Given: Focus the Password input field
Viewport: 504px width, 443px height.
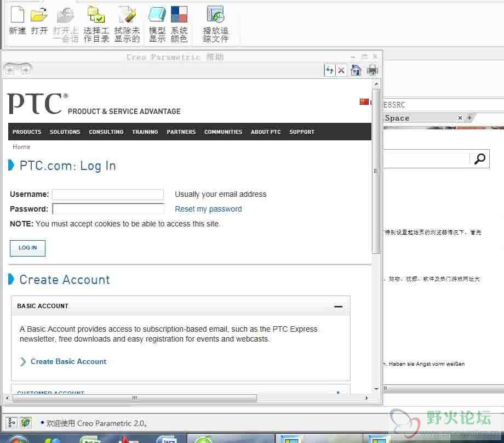Looking at the screenshot, I should tap(108, 209).
